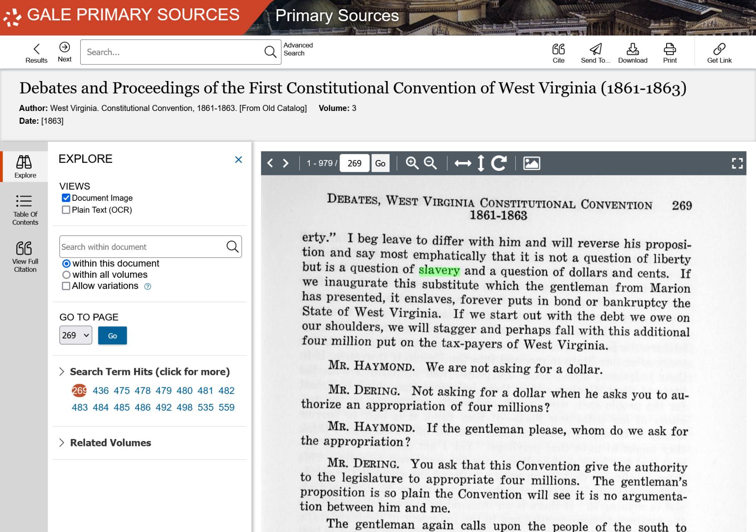This screenshot has height=532, width=756.
Task: Go back to Results
Action: (x=36, y=53)
